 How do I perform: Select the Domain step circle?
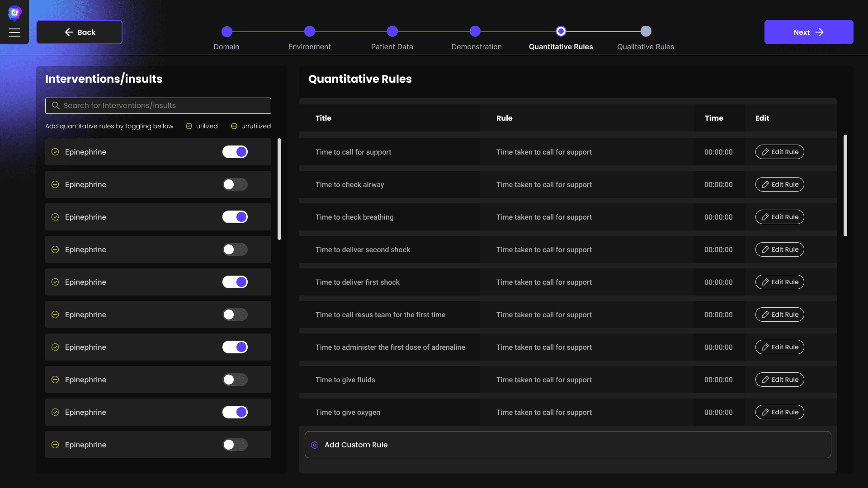coord(226,32)
